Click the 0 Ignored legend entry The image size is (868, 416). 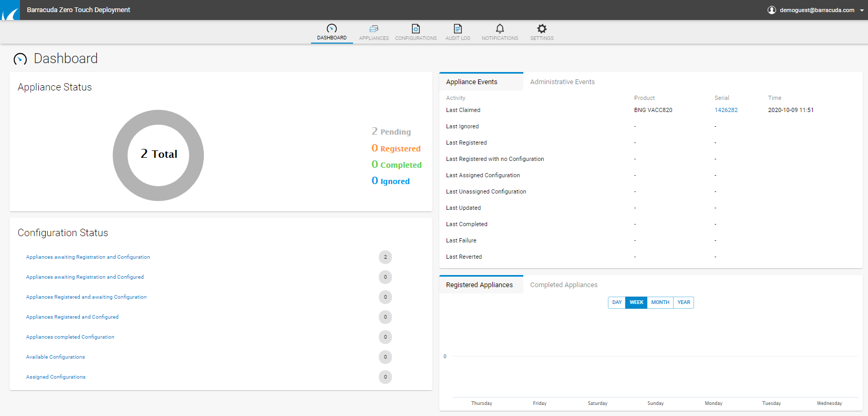(x=390, y=181)
